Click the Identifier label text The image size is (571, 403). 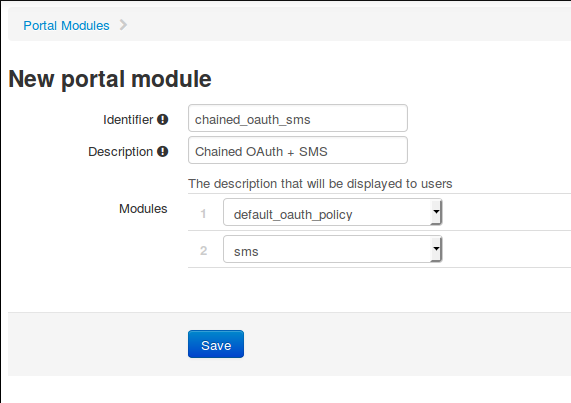click(x=128, y=119)
